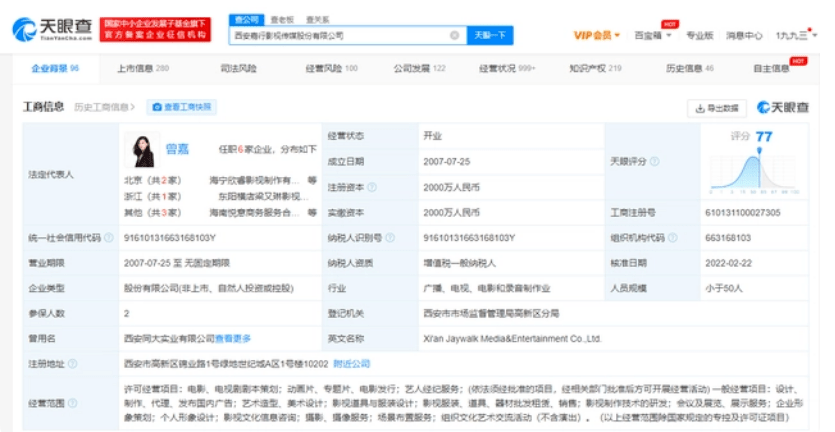Switch to the 历史信息 tab
Image resolution: width=835 pixels, height=432 pixels.
point(690,68)
